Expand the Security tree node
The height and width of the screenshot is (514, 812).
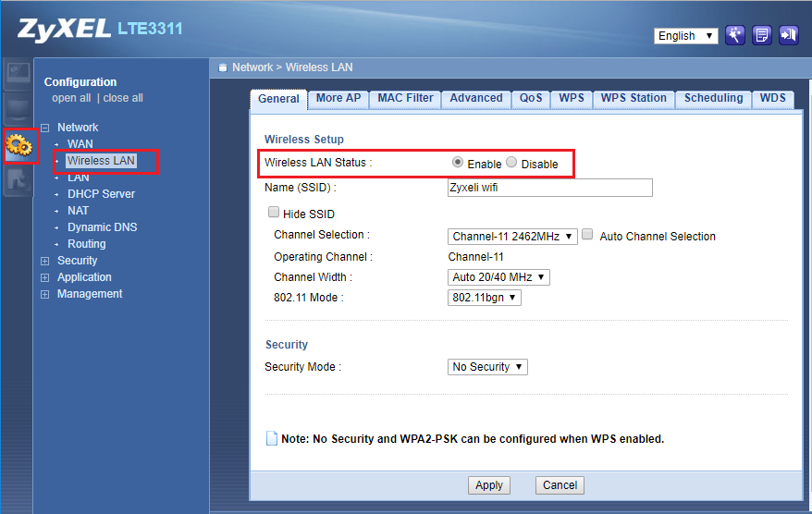45,261
